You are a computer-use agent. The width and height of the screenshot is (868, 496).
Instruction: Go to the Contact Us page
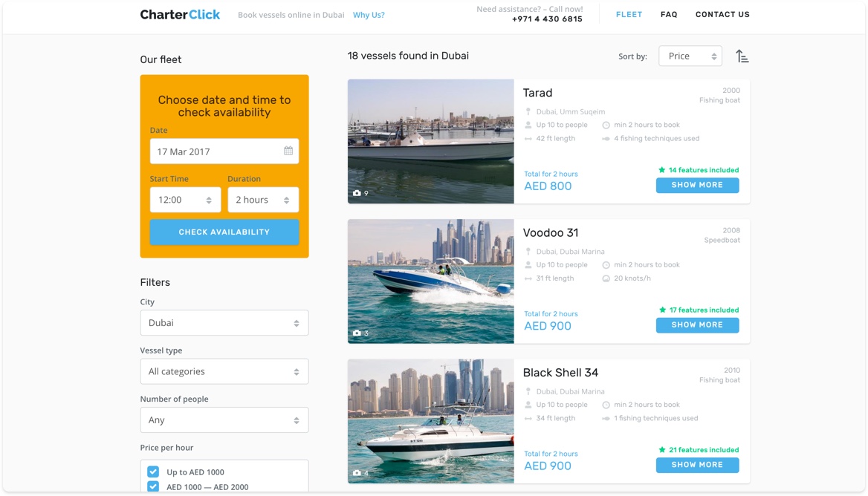click(722, 14)
